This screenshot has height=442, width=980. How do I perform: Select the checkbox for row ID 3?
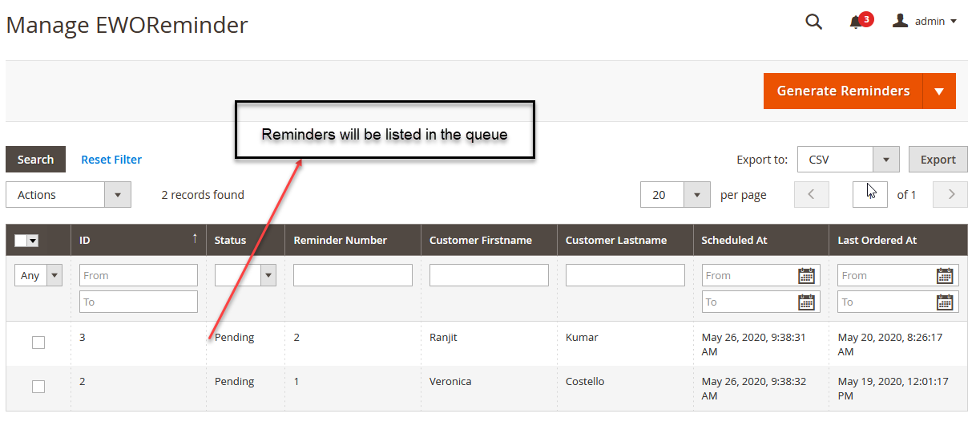click(x=38, y=343)
